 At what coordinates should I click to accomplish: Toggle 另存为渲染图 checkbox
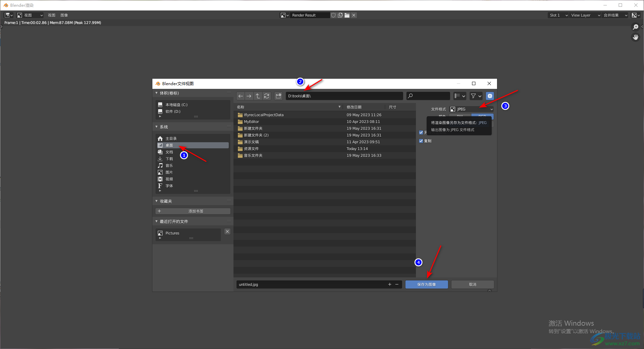421,132
